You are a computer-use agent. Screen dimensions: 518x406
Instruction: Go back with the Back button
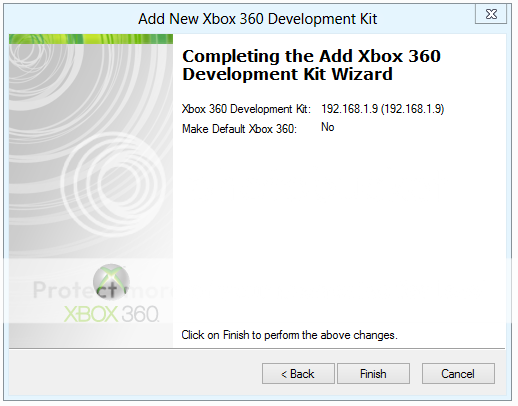pos(298,374)
